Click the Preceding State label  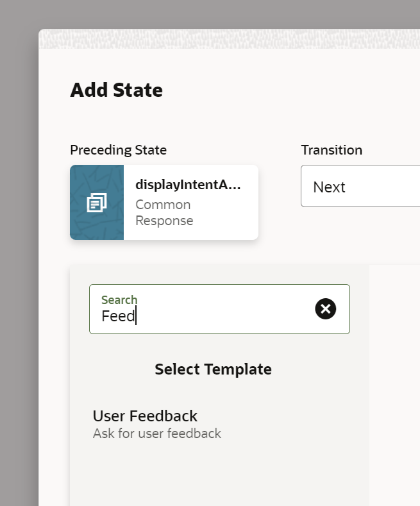tap(118, 150)
